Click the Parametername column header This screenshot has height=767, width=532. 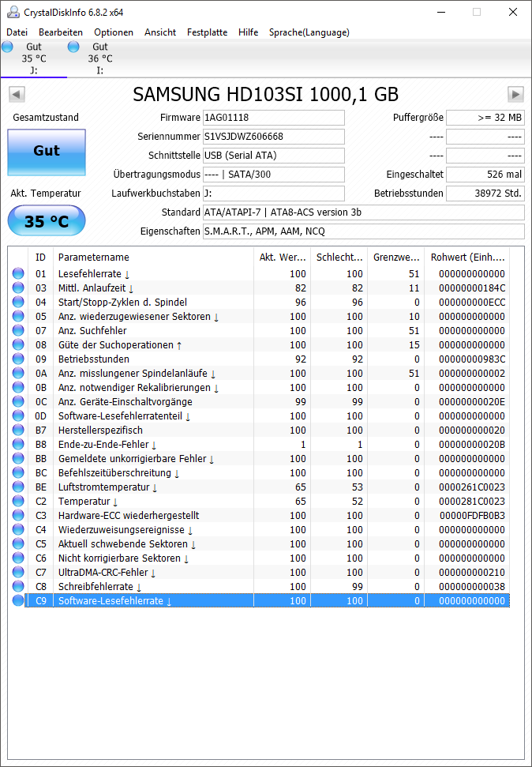tap(153, 258)
